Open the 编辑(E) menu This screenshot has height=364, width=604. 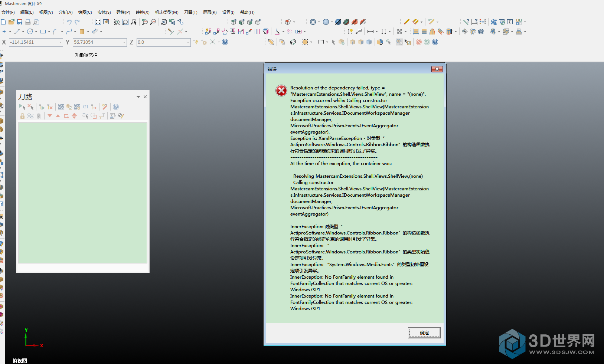point(27,12)
